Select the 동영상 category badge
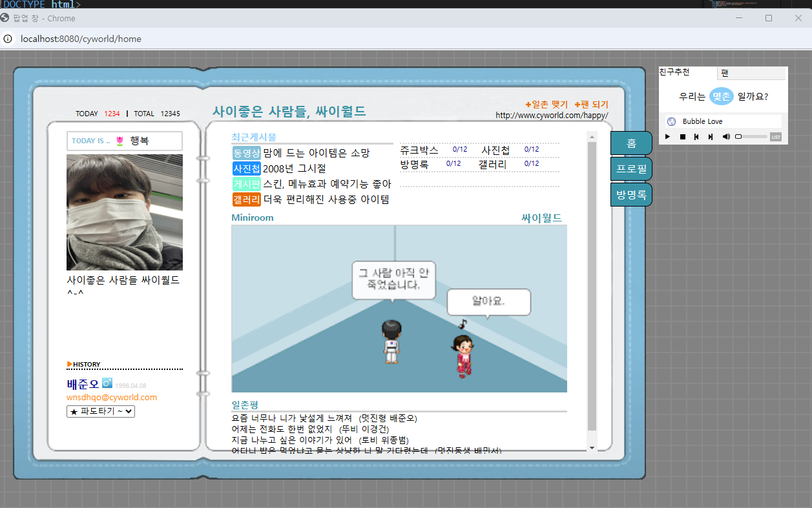This screenshot has width=812, height=508. click(247, 153)
